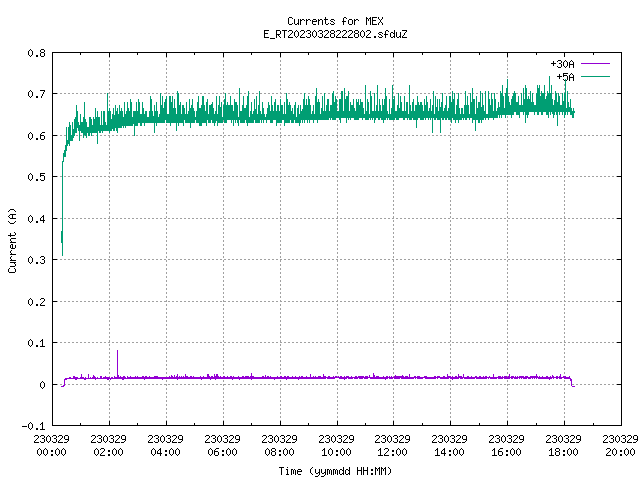Click the y-axis tick value 0.8
This screenshot has width=640, height=480.
(36, 53)
